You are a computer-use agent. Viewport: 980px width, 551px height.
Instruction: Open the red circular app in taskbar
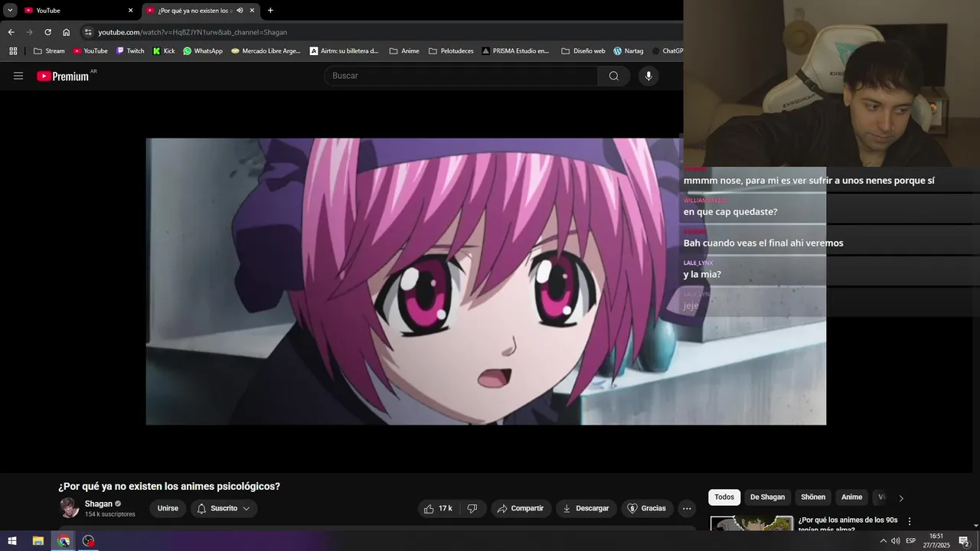(89, 540)
